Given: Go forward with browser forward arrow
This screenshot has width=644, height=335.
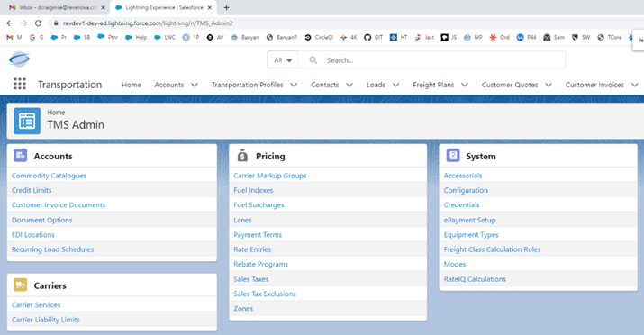Looking at the screenshot, I should [x=23, y=23].
